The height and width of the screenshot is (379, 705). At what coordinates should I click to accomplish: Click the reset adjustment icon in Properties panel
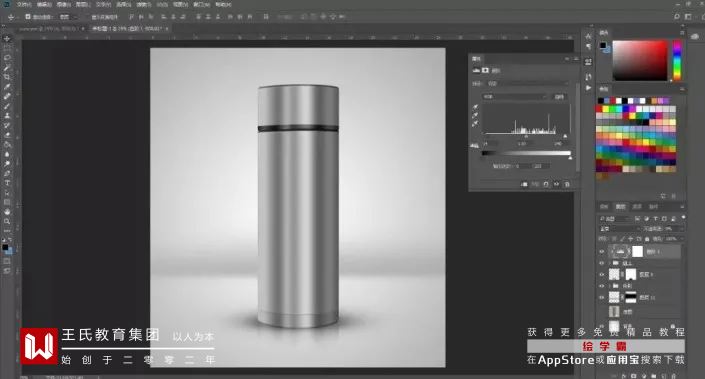[x=546, y=184]
